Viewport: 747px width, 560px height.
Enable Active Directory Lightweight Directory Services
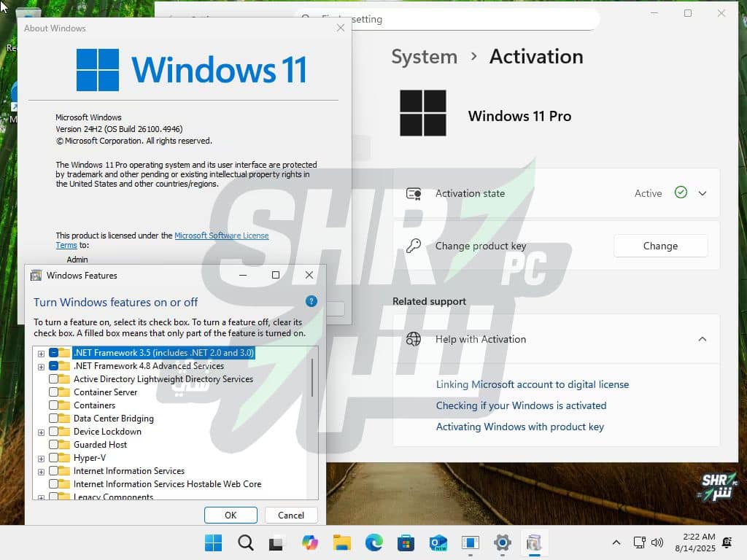click(53, 379)
